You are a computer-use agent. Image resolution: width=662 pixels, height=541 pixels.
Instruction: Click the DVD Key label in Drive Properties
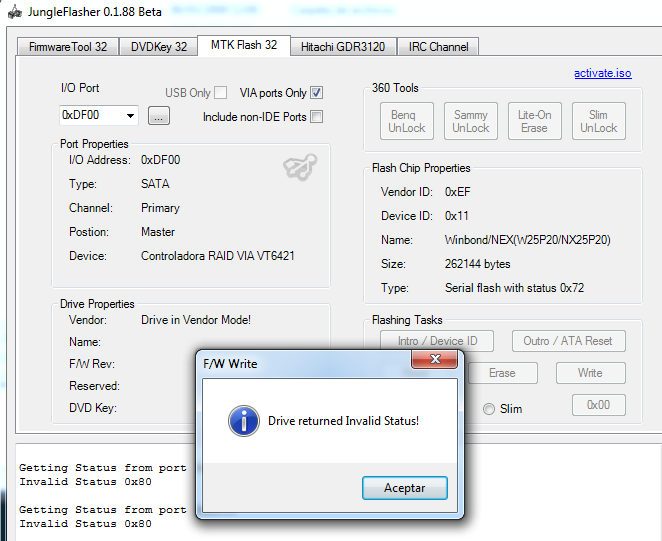[93, 408]
